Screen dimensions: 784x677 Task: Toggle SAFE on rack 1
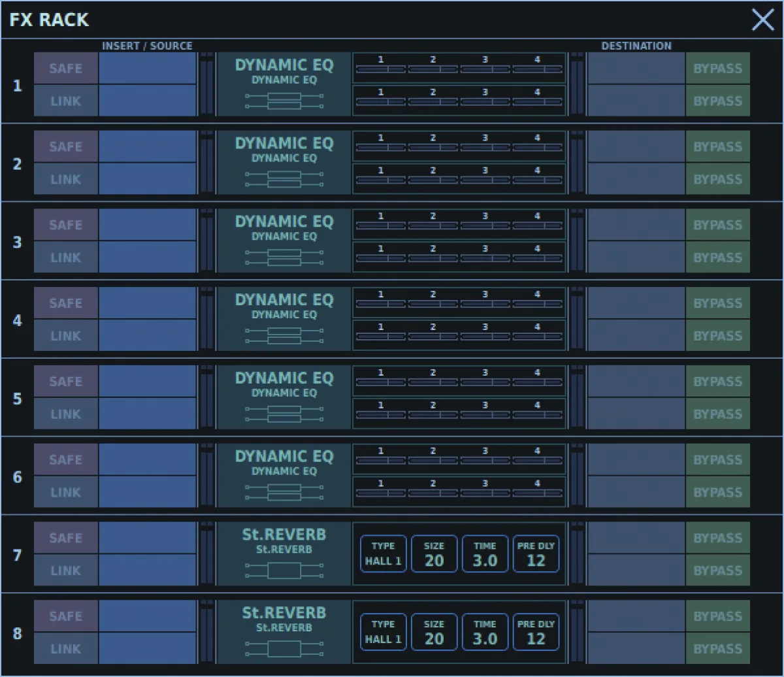pos(66,69)
